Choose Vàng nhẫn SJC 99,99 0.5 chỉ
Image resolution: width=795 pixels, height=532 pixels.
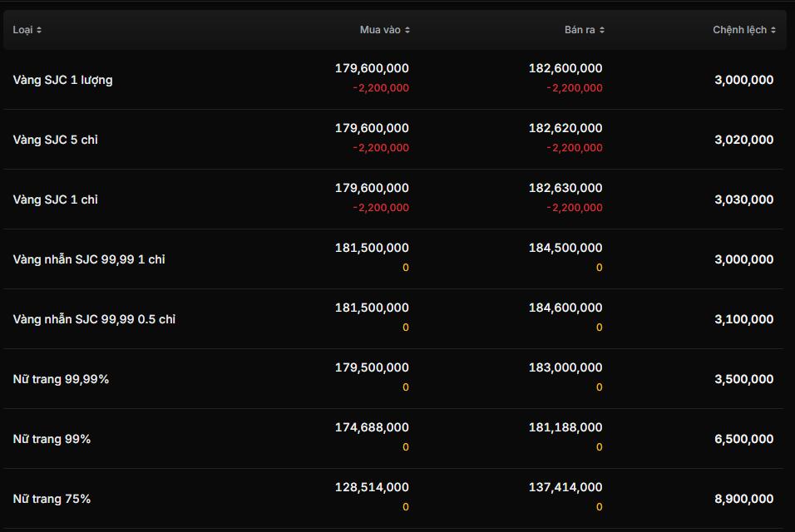(x=94, y=319)
